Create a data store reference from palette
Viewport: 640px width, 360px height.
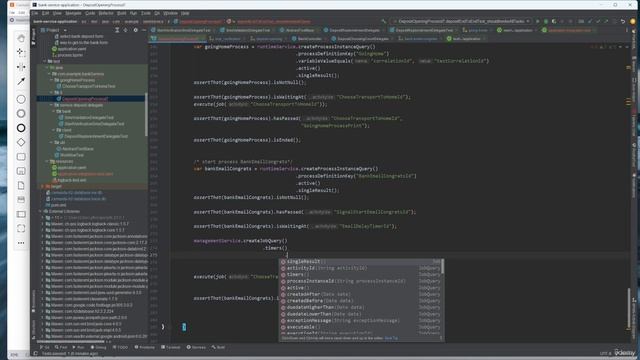click(21, 200)
